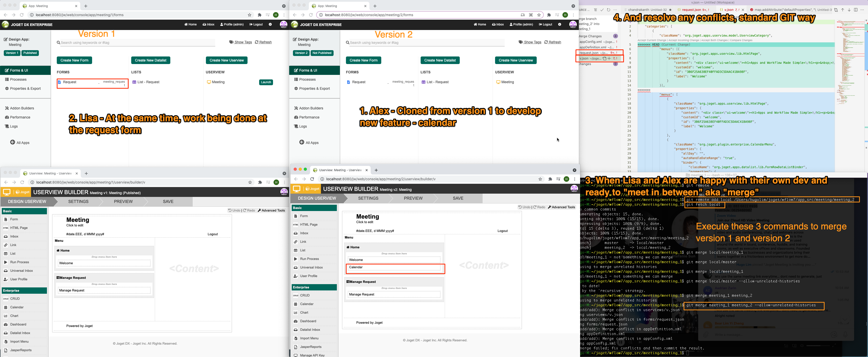
Task: Click the refresh icon in Source Control header
Action: (x=609, y=10)
